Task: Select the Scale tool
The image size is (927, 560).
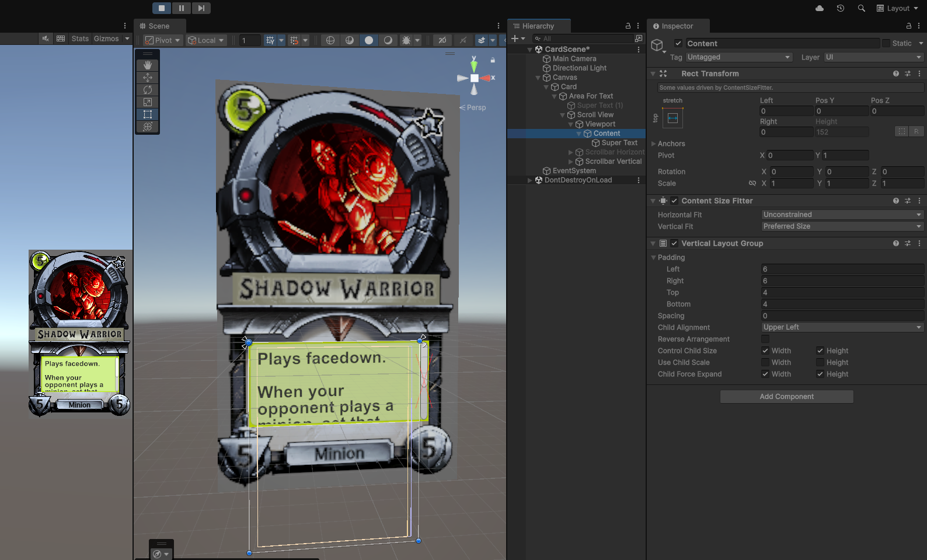Action: click(x=148, y=102)
